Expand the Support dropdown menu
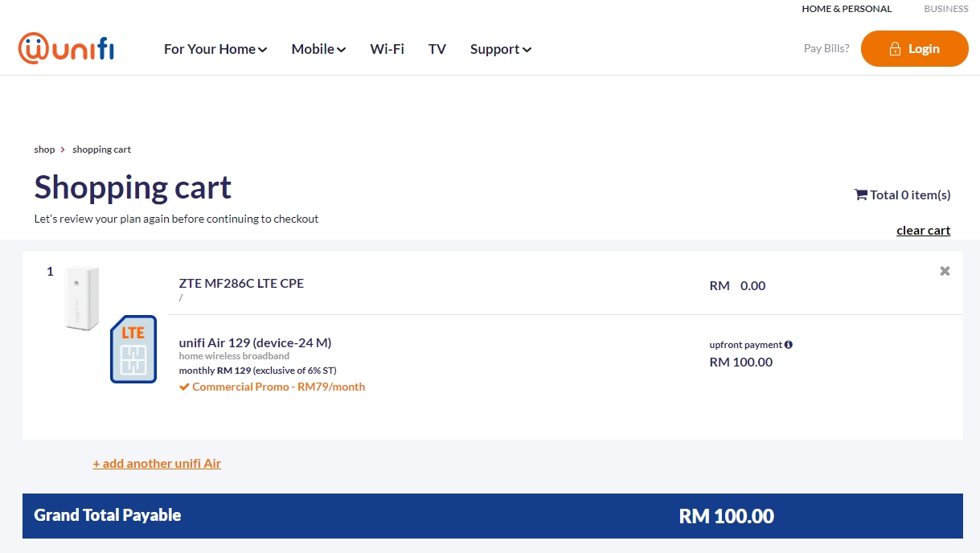The image size is (980, 553). pos(500,49)
